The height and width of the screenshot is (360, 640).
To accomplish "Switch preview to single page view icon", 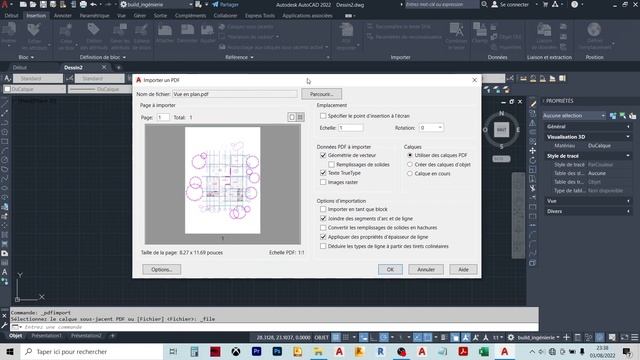I will [292, 117].
